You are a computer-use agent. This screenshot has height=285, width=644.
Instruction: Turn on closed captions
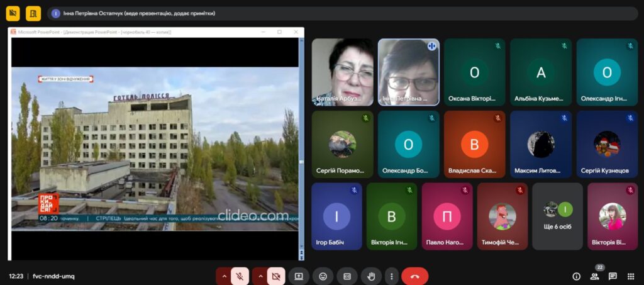point(347,276)
